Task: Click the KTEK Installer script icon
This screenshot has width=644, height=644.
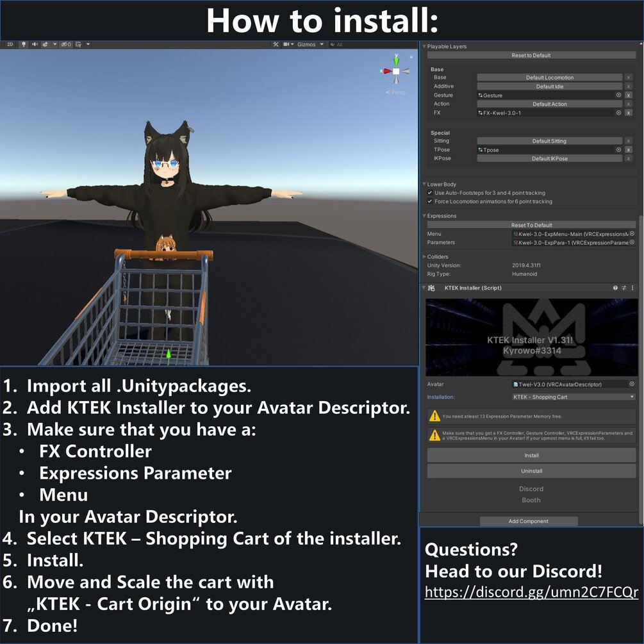Action: click(x=431, y=288)
